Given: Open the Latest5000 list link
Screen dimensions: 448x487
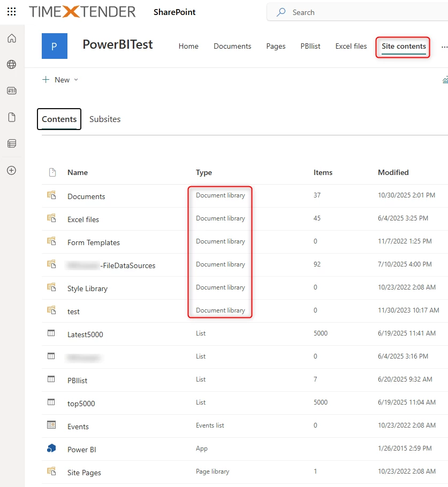Looking at the screenshot, I should click(85, 334).
